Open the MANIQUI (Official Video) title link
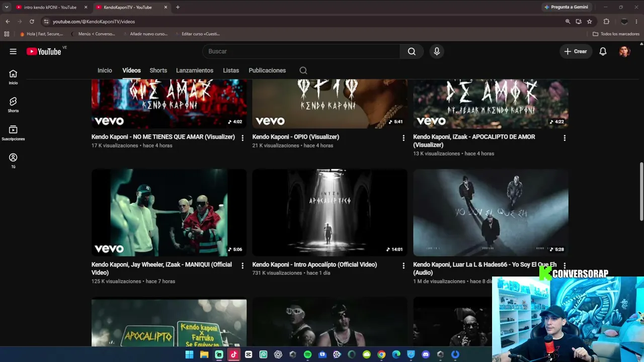 coord(162,268)
